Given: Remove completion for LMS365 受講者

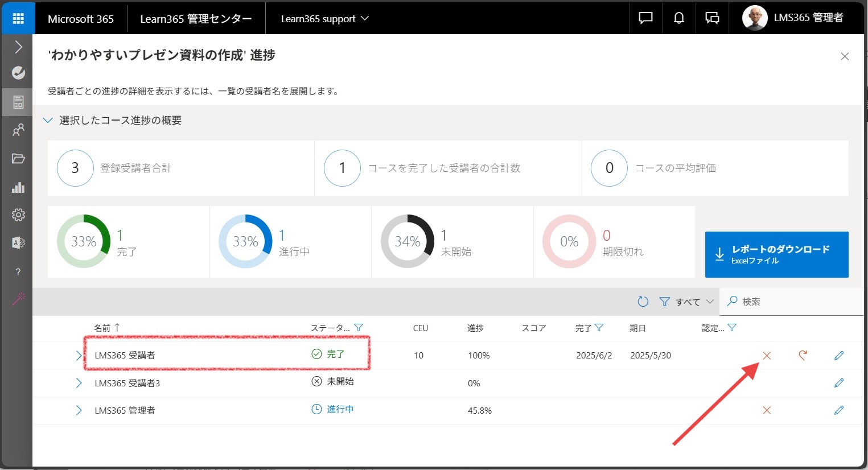Looking at the screenshot, I should (767, 356).
